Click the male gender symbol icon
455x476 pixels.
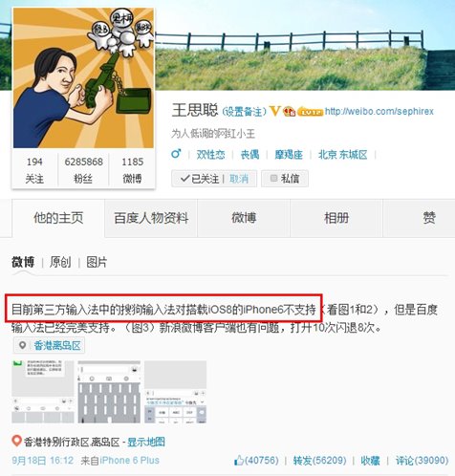(176, 154)
